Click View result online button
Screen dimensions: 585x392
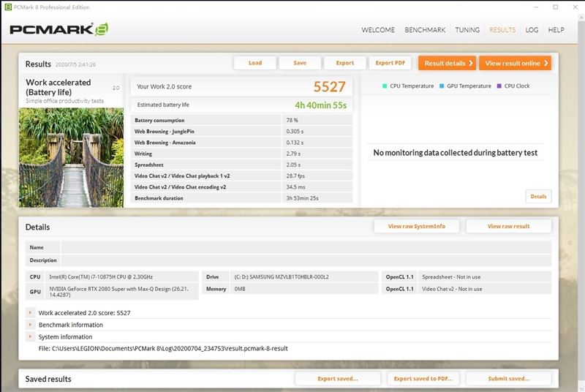tap(515, 64)
